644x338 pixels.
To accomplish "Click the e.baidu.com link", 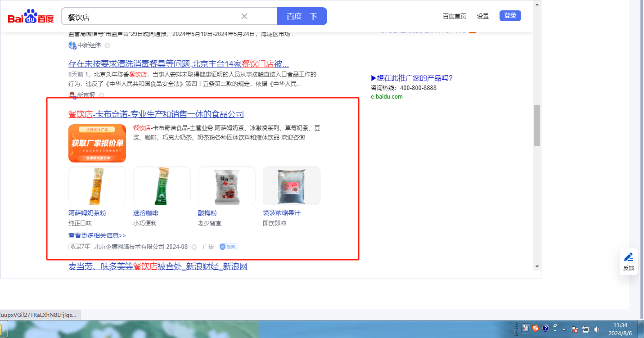I will (x=387, y=97).
